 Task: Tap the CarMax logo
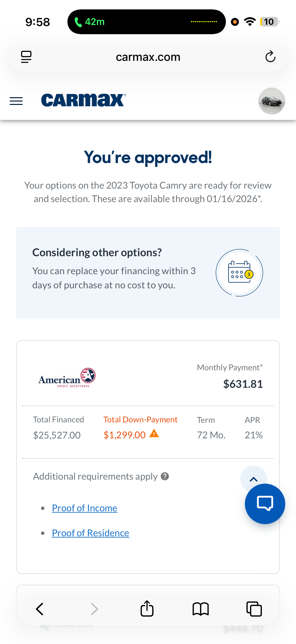pyautogui.click(x=84, y=100)
